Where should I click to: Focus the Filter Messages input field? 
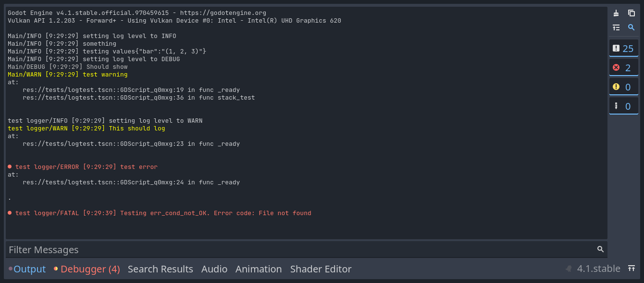307,249
